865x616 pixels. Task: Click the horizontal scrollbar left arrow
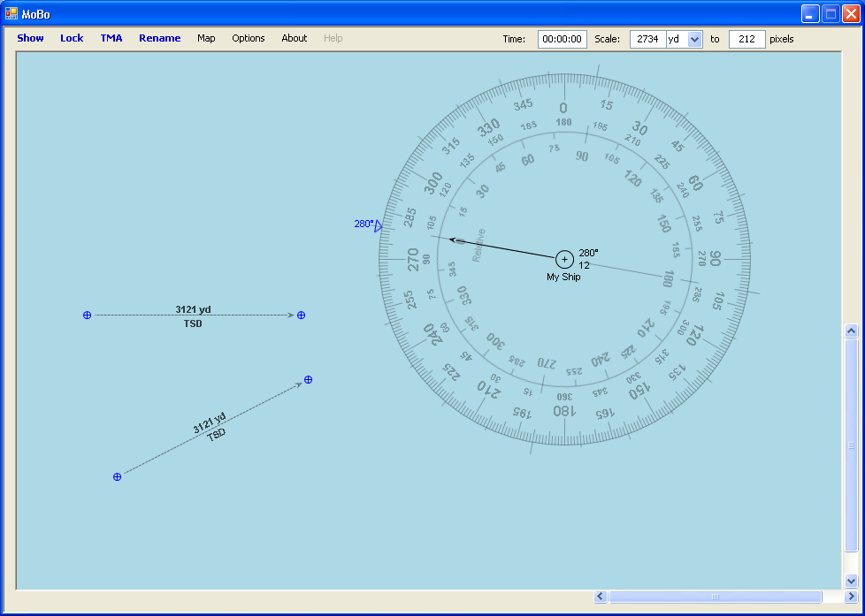pyautogui.click(x=601, y=597)
